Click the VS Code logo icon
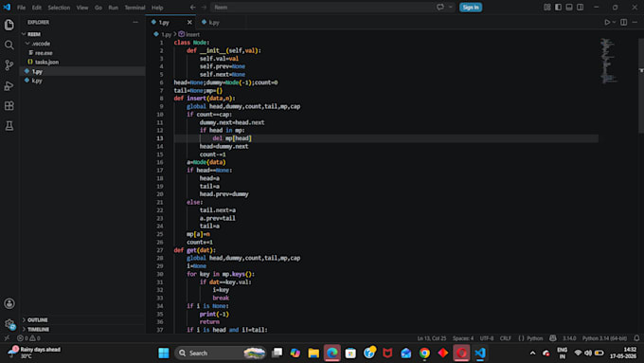 pyautogui.click(x=7, y=7)
